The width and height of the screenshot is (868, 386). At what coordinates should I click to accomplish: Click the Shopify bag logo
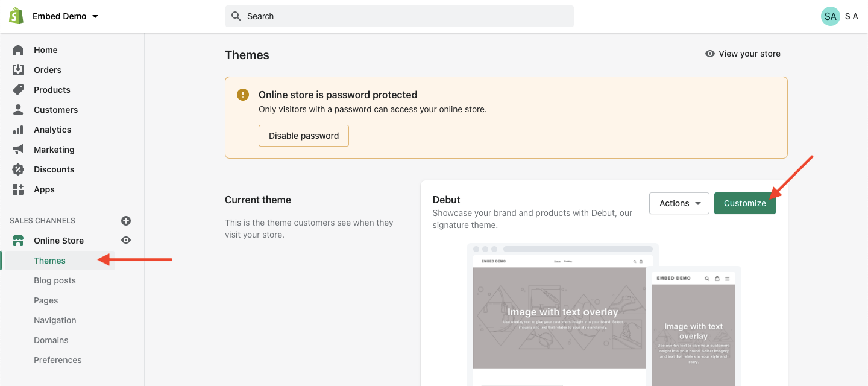tap(16, 16)
